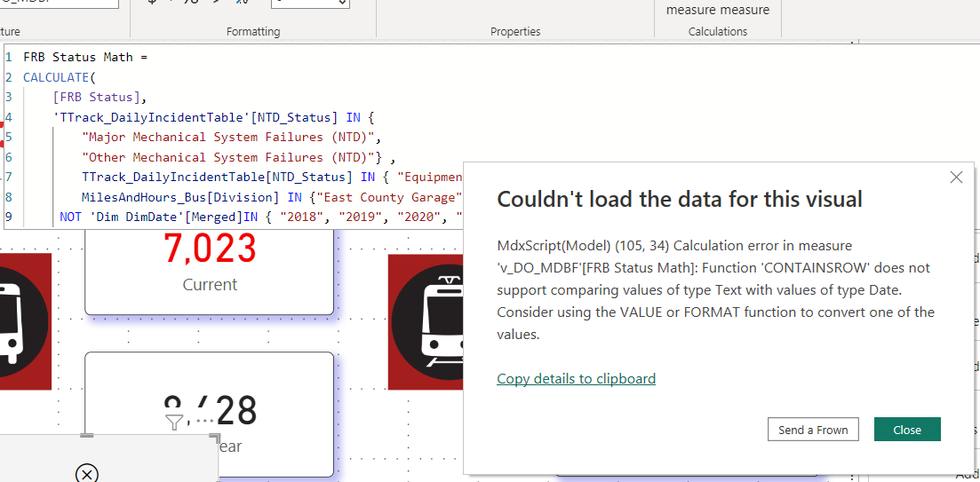This screenshot has width=980, height=482.
Task: Click the filter funnel icon on the card visual
Action: (x=174, y=423)
